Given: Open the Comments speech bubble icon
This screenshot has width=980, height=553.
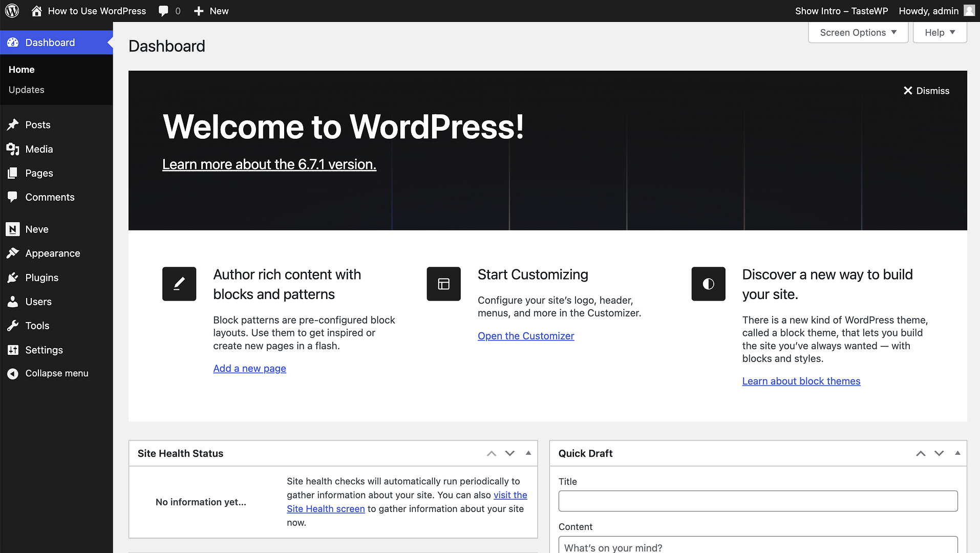Looking at the screenshot, I should (x=13, y=197).
